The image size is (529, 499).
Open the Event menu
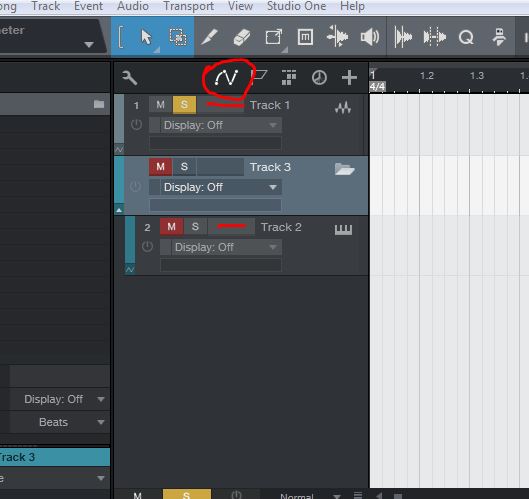(x=88, y=6)
